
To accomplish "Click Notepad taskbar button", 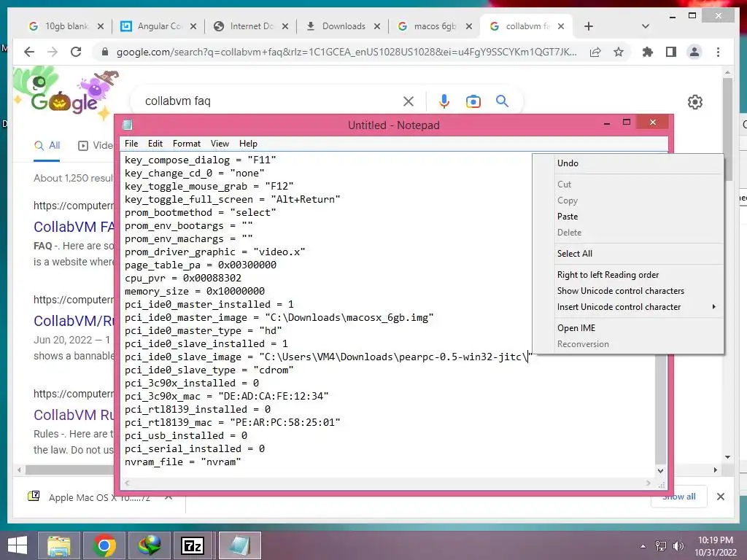I will [x=239, y=545].
